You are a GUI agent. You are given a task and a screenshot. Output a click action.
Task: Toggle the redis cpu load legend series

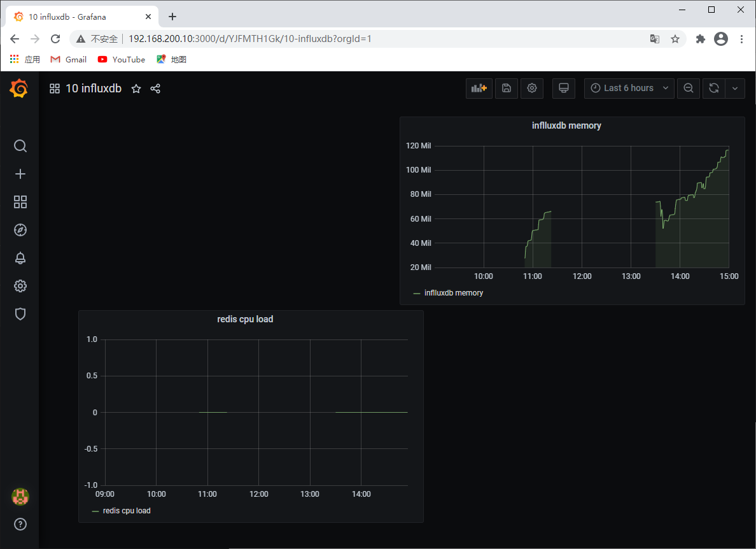[x=126, y=511]
